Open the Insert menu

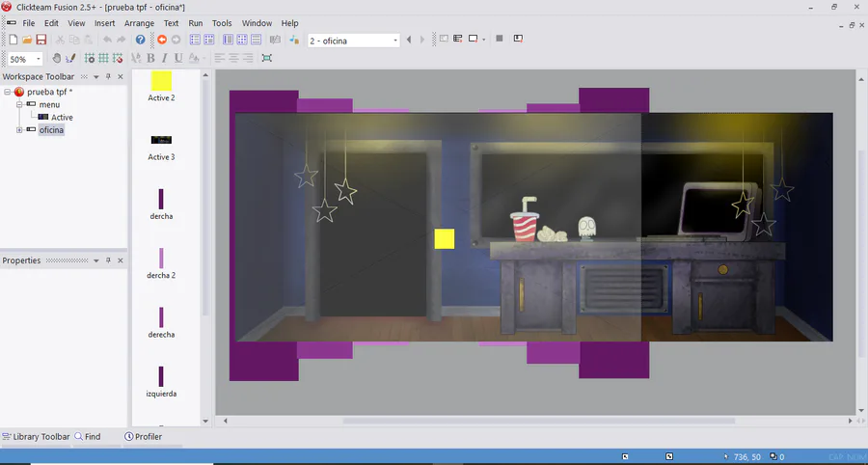pos(104,23)
